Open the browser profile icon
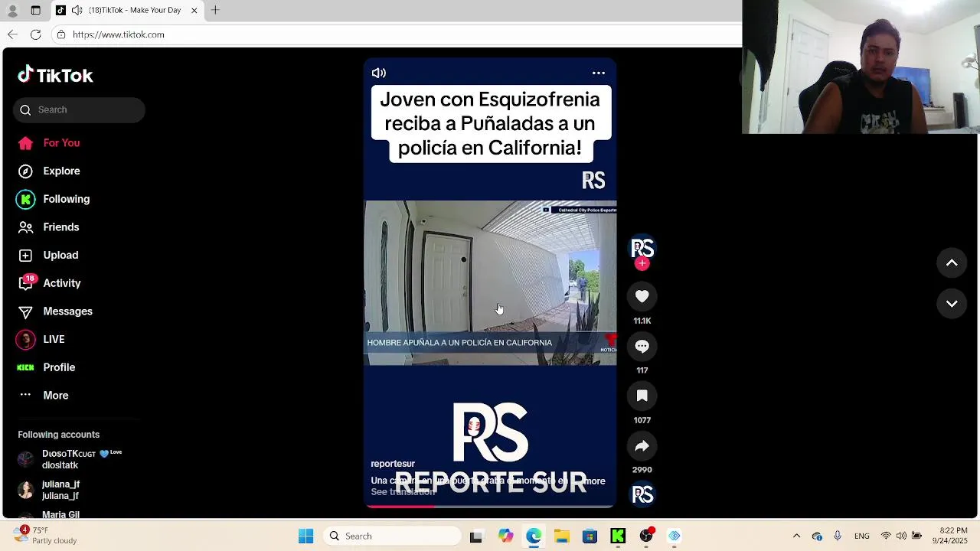This screenshot has width=980, height=551. [12, 10]
